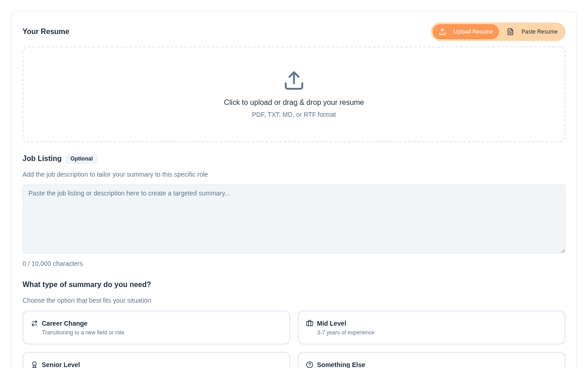The height and width of the screenshot is (368, 588).
Task: Click the "Click to upload or drag & drop" text
Action: tap(294, 103)
